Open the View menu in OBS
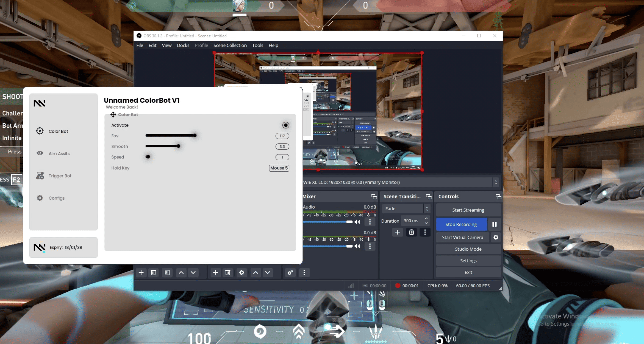 pyautogui.click(x=167, y=45)
